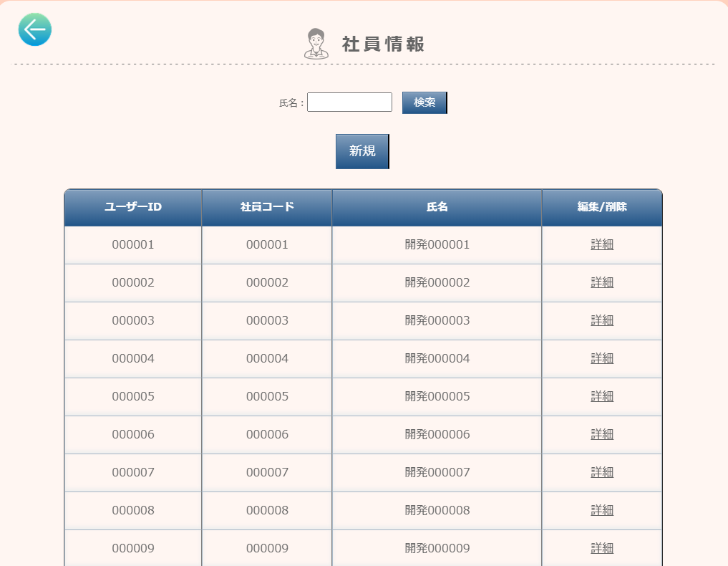Open 詳細 link for user 000009
This screenshot has height=566, width=728.
point(602,548)
